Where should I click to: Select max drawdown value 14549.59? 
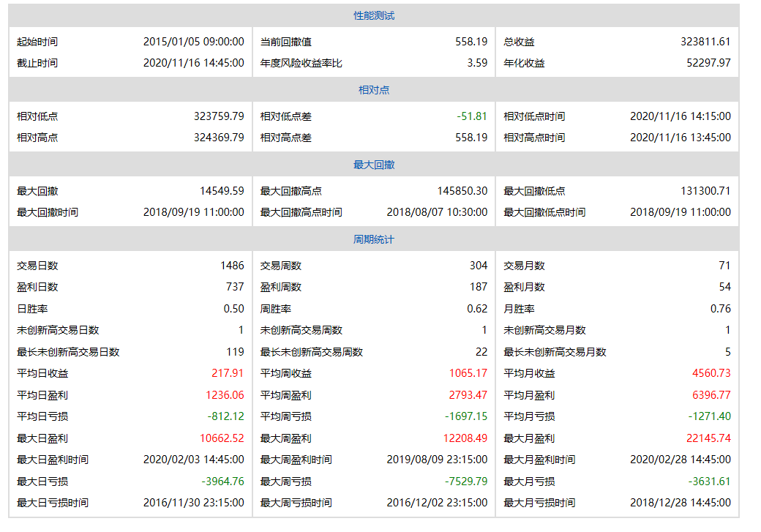(222, 191)
